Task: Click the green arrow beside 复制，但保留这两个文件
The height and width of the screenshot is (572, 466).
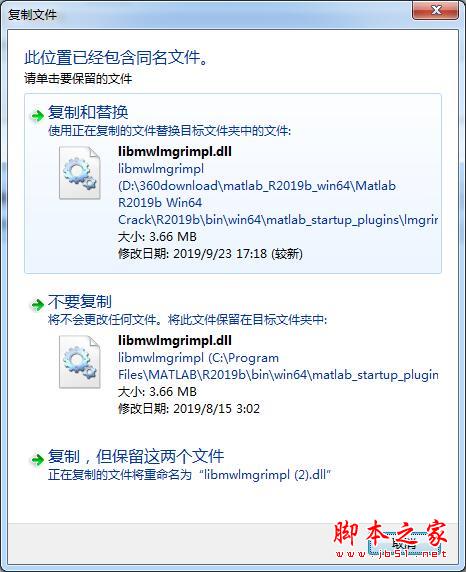Action: point(38,460)
